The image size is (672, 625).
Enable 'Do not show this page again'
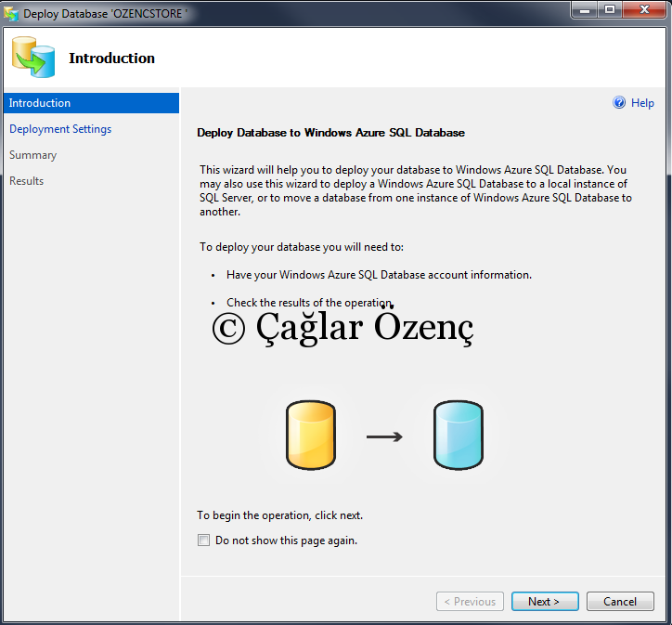[203, 540]
